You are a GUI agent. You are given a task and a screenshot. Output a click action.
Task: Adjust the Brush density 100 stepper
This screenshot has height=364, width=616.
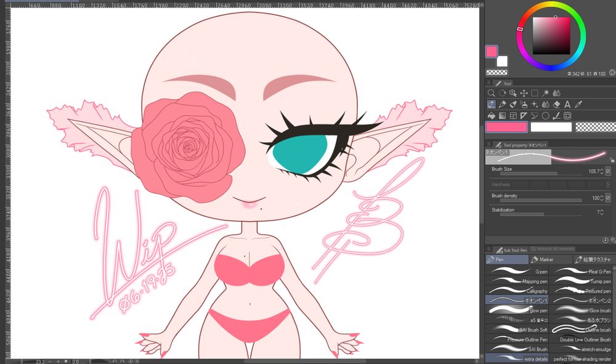[x=601, y=198]
